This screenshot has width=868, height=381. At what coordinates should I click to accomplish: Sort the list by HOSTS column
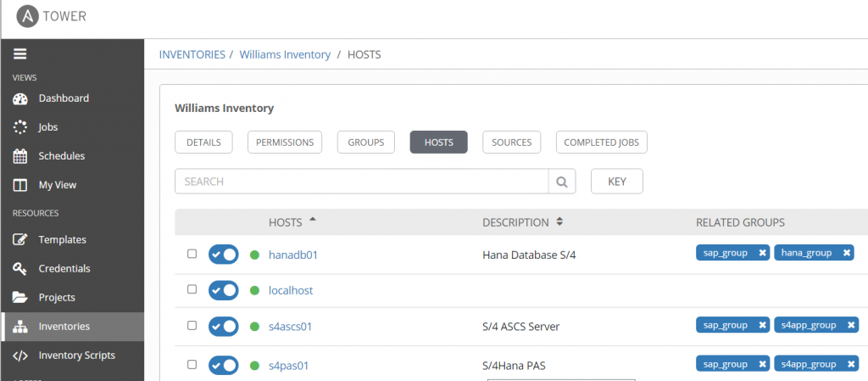[292, 222]
